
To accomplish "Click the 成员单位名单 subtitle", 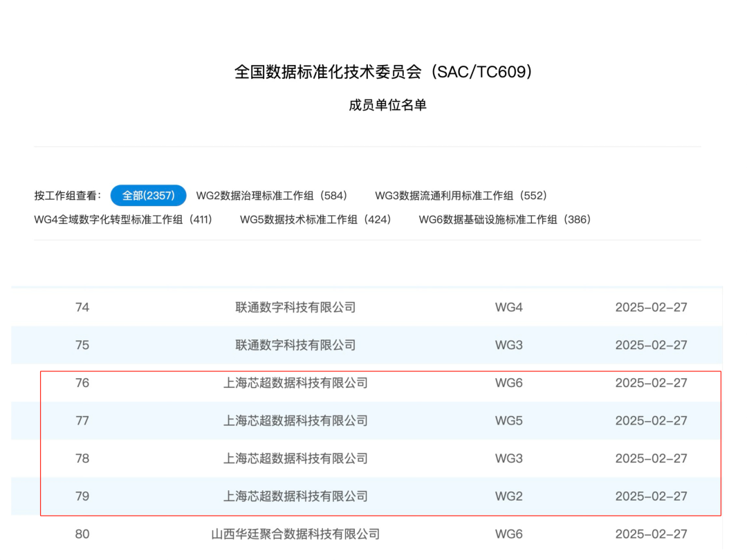I will pos(387,105).
